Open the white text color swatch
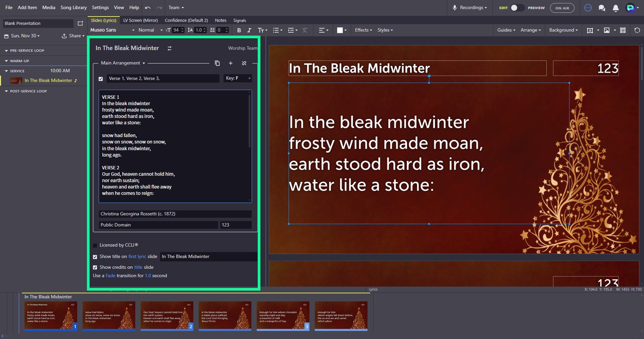This screenshot has width=644, height=339. [340, 30]
